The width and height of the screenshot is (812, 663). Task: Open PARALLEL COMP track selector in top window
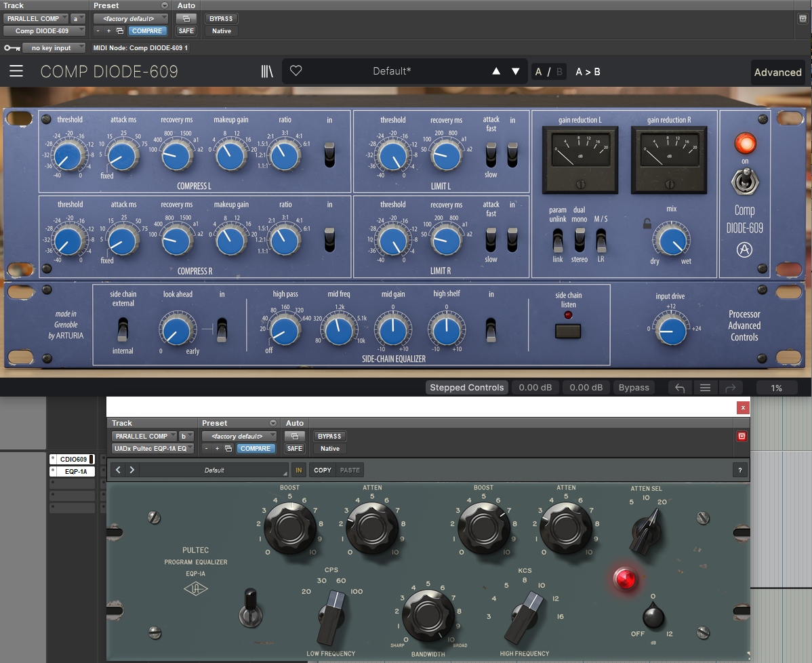(x=36, y=19)
